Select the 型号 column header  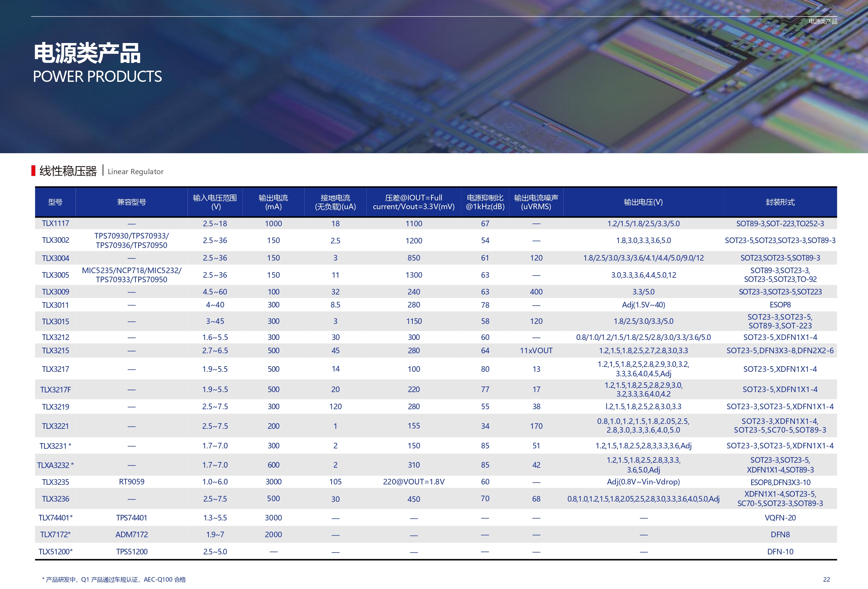[55, 202]
